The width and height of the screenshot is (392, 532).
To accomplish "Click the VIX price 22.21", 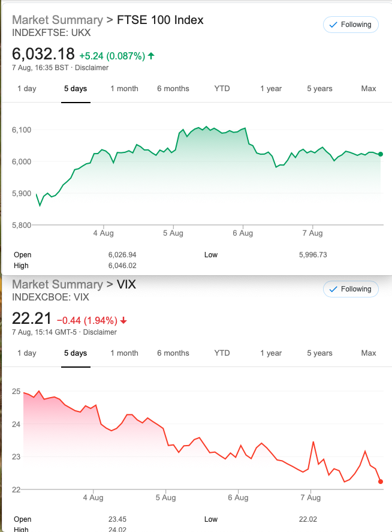I will (32, 318).
